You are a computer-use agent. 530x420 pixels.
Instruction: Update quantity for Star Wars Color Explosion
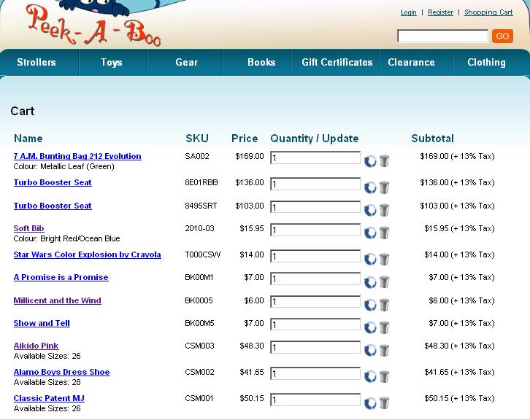[x=370, y=260]
